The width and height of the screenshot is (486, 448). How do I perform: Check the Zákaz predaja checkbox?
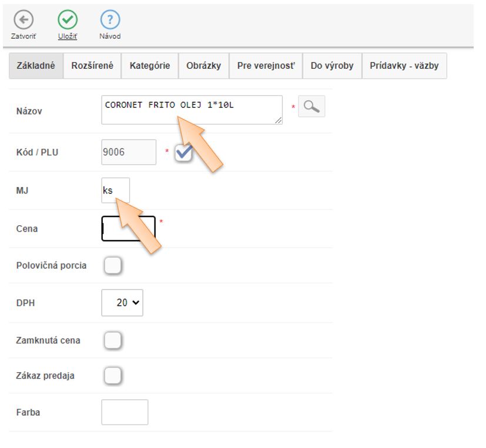pyautogui.click(x=112, y=375)
